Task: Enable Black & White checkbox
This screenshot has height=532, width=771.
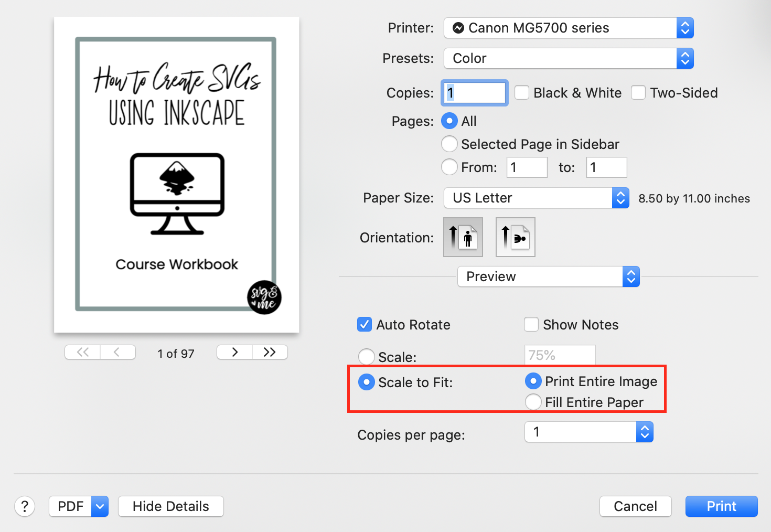Action: pos(522,93)
